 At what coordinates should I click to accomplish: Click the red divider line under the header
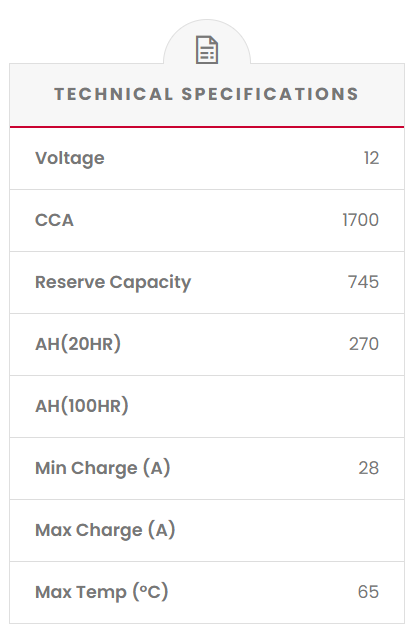(207, 127)
